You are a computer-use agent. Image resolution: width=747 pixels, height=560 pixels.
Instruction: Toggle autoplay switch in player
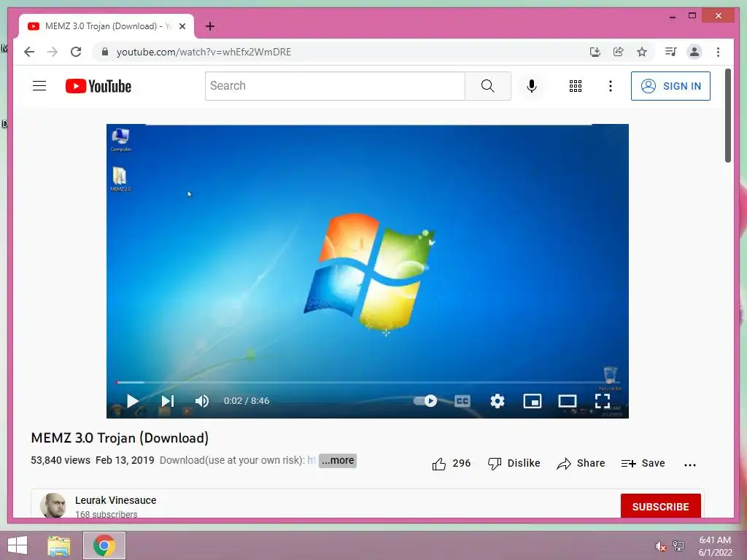pyautogui.click(x=425, y=401)
